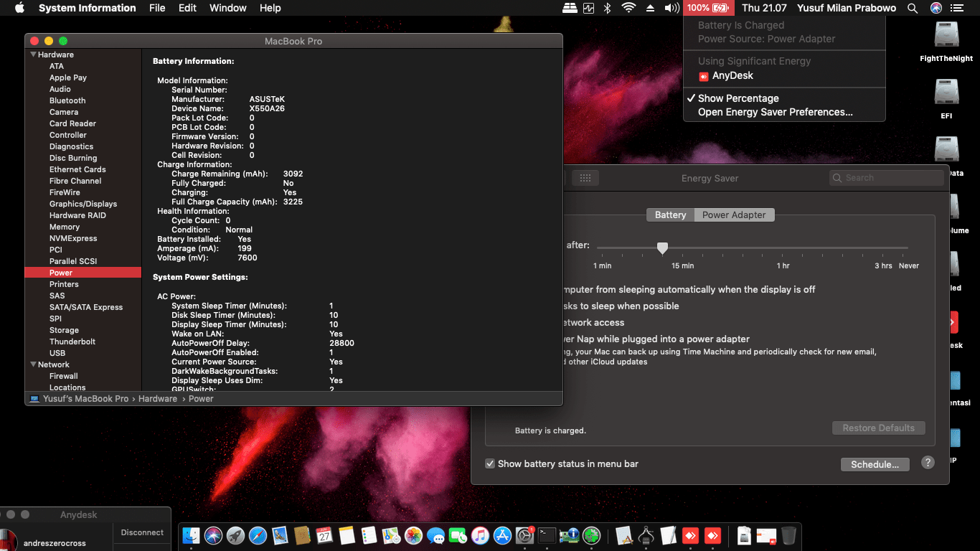Viewport: 980px width, 551px height.
Task: Open System Preferences gear in Dock
Action: click(x=524, y=535)
